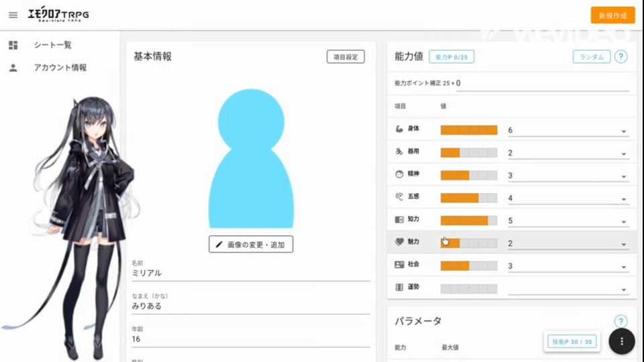Expand the 器用 value dropdown
The image size is (644, 362).
[x=568, y=153]
